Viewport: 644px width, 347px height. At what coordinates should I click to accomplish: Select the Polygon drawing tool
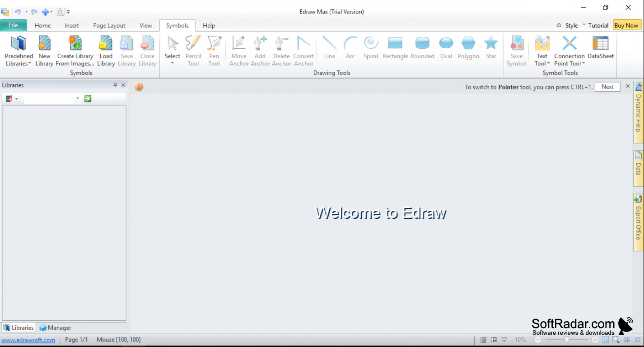468,48
